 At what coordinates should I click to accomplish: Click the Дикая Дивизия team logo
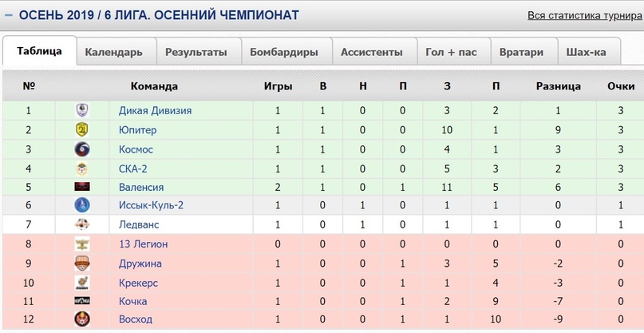tap(82, 110)
